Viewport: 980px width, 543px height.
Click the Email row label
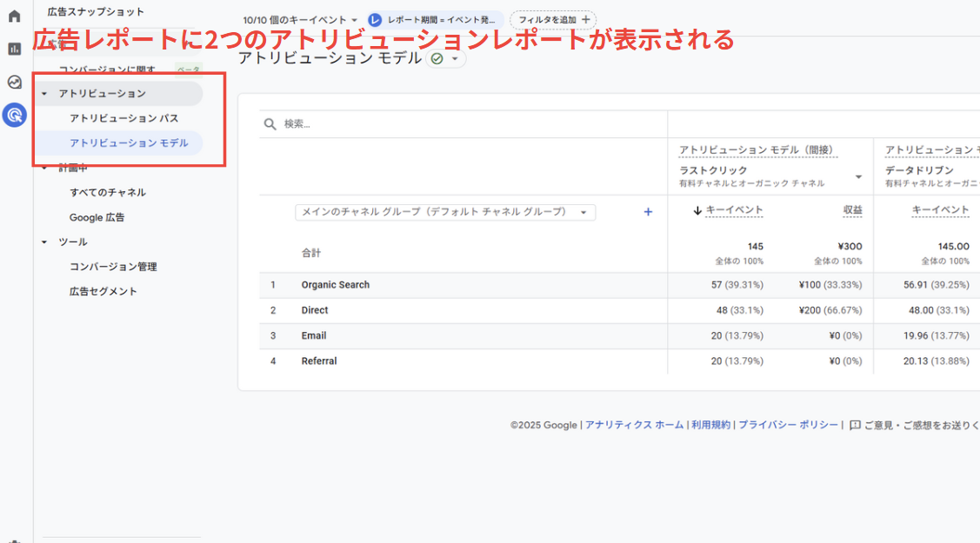pos(314,335)
